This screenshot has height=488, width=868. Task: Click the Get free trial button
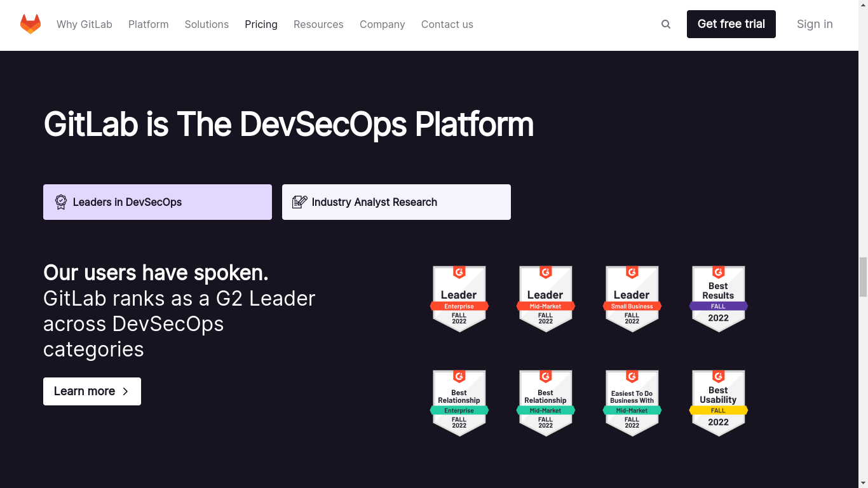[x=731, y=24]
